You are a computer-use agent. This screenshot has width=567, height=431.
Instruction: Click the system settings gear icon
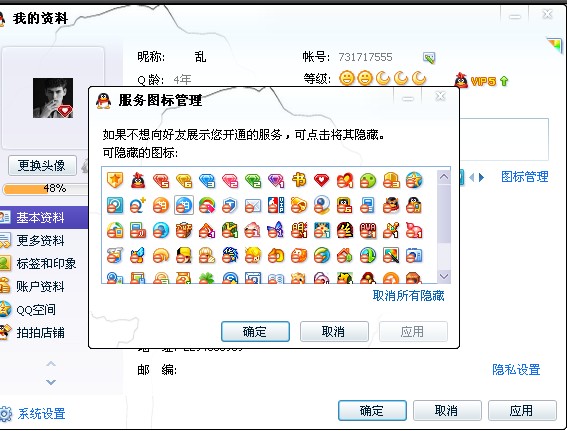click(x=5, y=414)
